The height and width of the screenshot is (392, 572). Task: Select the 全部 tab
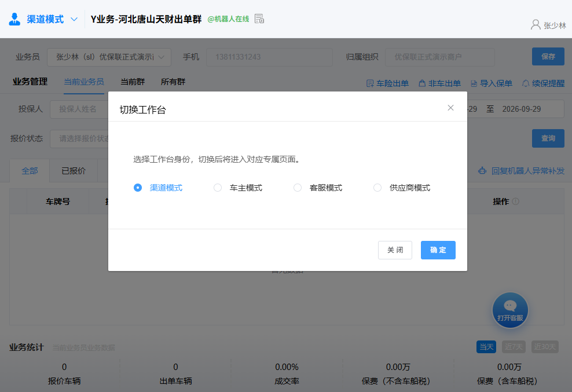(x=30, y=171)
